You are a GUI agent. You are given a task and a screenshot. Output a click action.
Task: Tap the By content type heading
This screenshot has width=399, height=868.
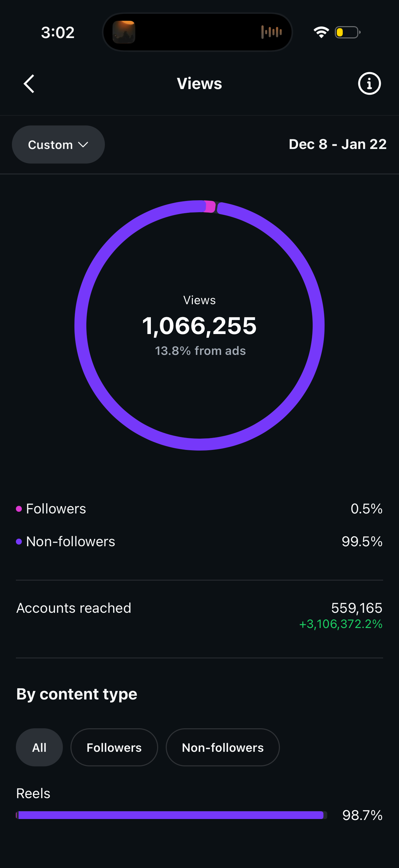point(77,694)
